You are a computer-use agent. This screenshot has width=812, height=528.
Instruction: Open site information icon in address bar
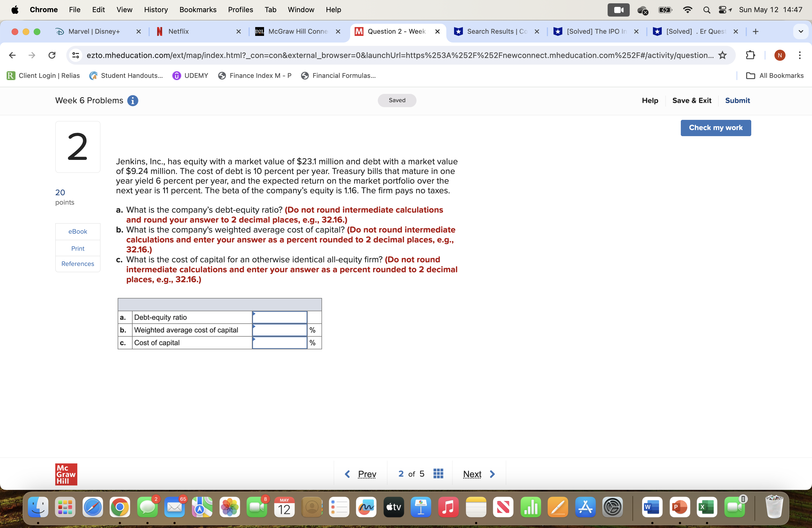coord(76,55)
